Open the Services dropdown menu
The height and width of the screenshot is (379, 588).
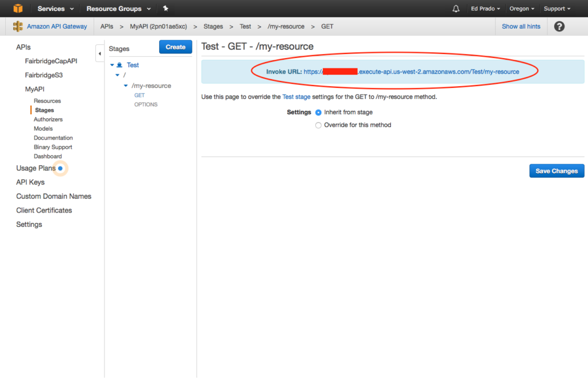tap(55, 9)
